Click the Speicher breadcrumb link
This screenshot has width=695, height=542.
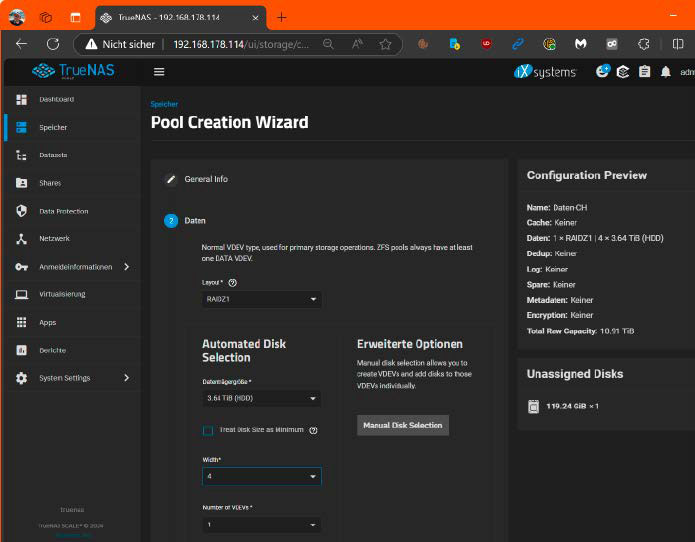click(163, 104)
